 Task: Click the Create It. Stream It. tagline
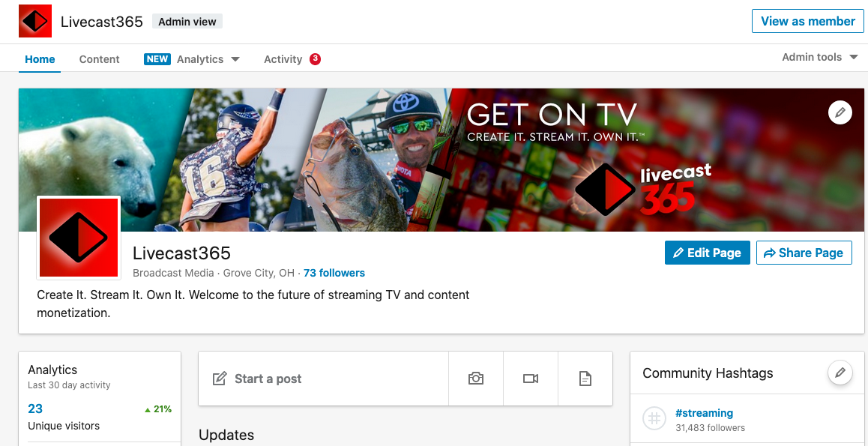coord(253,304)
